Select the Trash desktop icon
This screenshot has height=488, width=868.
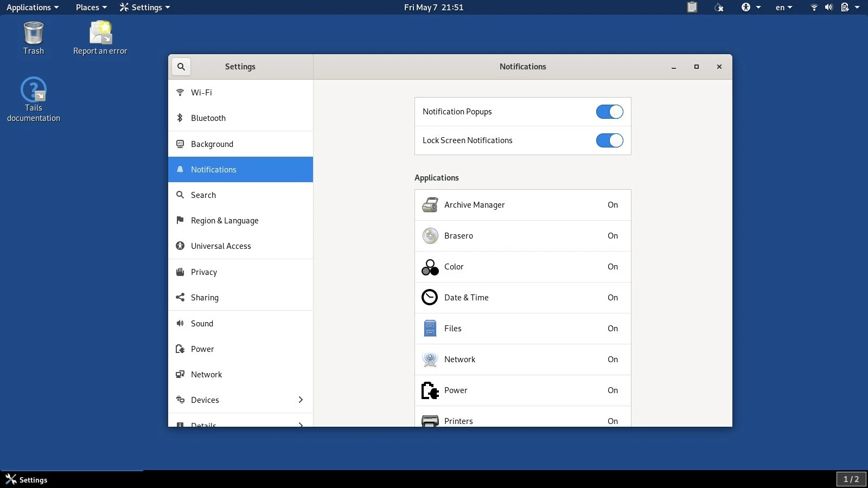coord(33,38)
